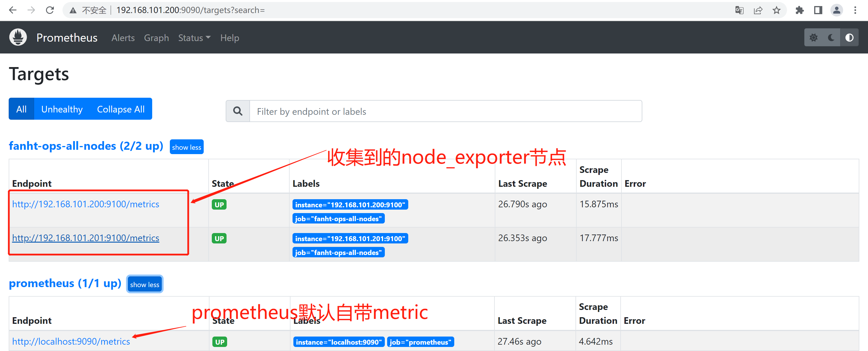Open the browser three-dot menu
Screen dimensions: 868x351
point(855,10)
